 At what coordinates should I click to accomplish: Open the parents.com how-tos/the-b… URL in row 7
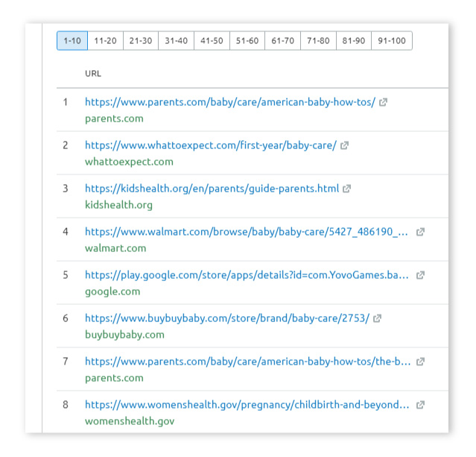pos(248,362)
